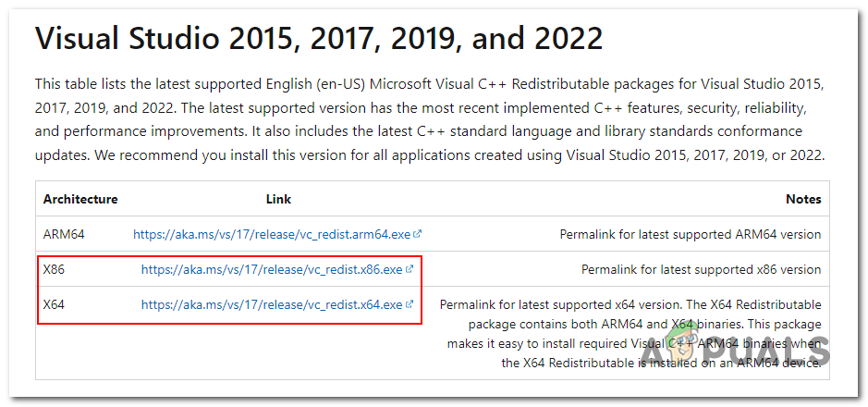Screen dimensions: 868x407
Task: Click external-link icon after arm64.exe URL
Action: (418, 234)
